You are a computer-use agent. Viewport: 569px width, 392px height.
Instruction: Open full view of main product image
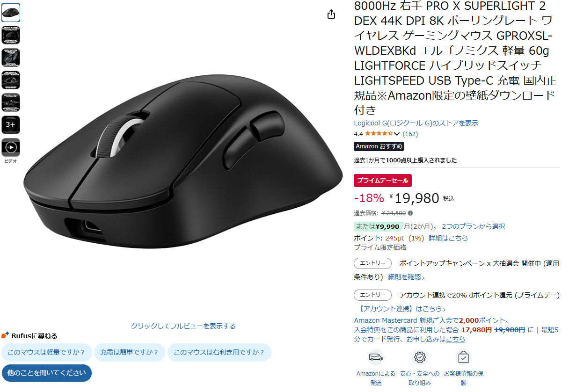(x=183, y=326)
